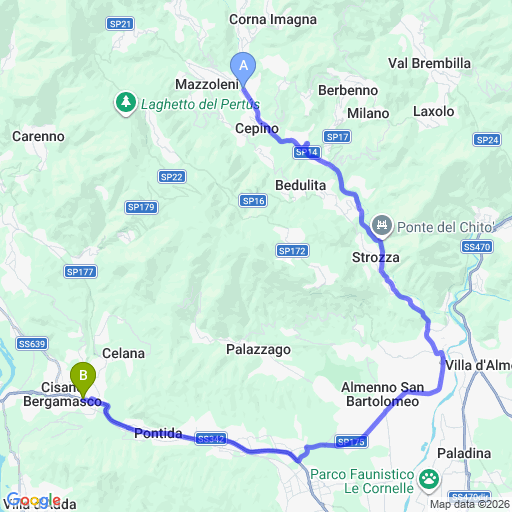Click the SP179 road shield
512x512 pixels.
point(141,207)
